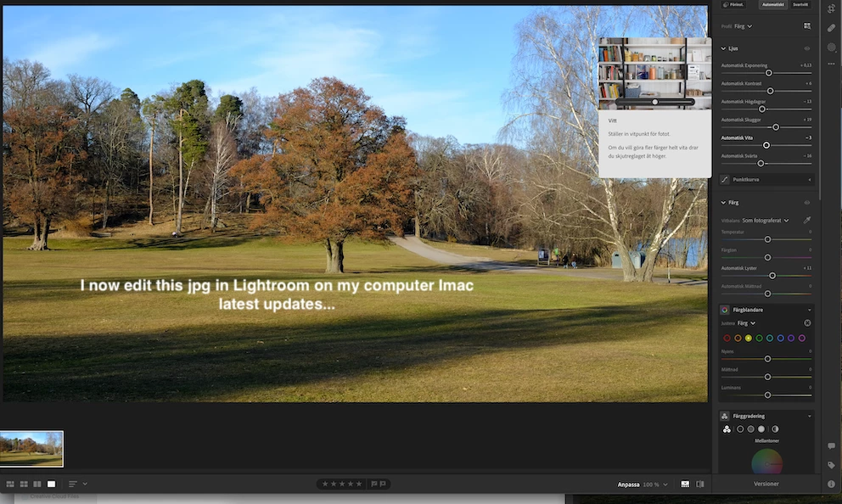Viewport: 842px width, 504px height.
Task: Click the yellow color mixer swatch
Action: (749, 339)
